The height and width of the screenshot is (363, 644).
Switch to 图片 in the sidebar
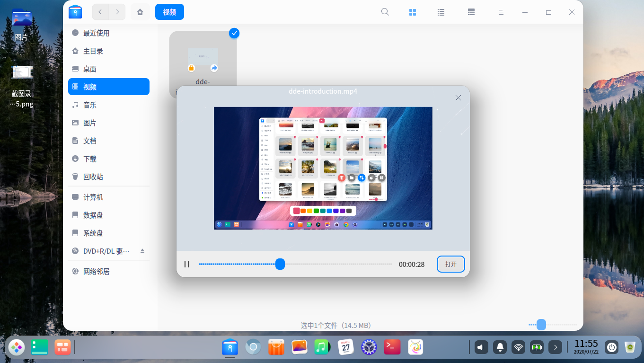pyautogui.click(x=89, y=123)
